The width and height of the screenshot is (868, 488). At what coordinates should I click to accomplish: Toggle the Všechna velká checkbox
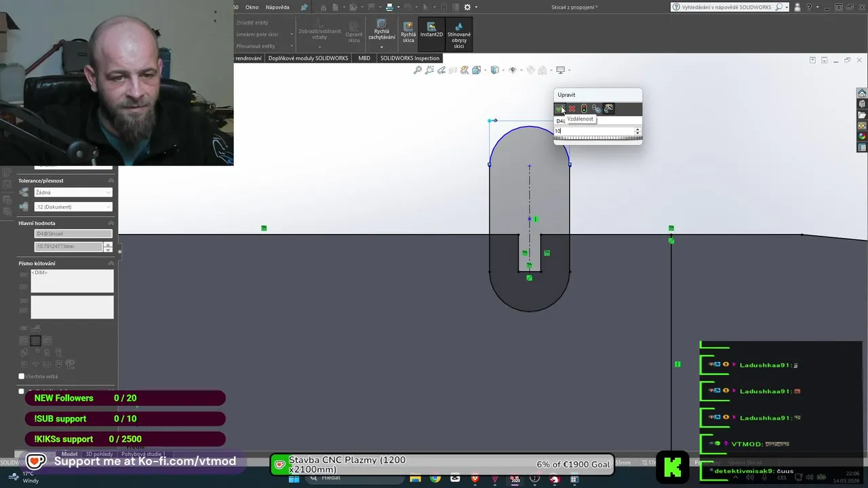(x=22, y=376)
